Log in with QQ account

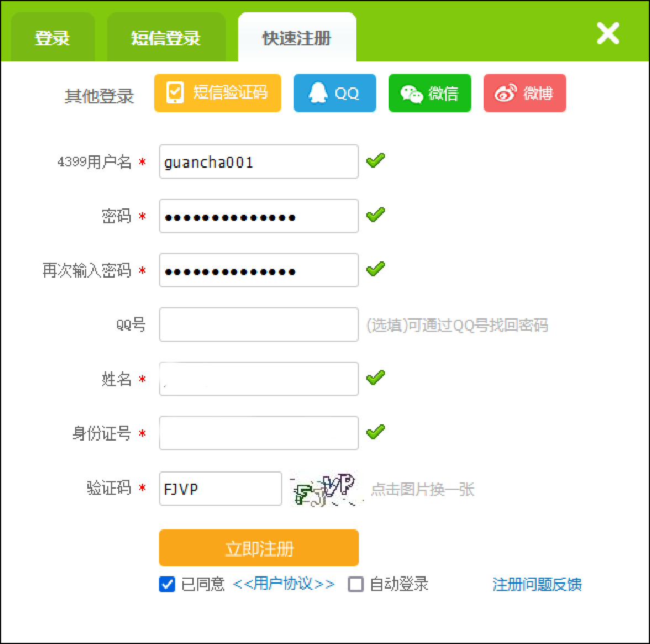[x=334, y=93]
